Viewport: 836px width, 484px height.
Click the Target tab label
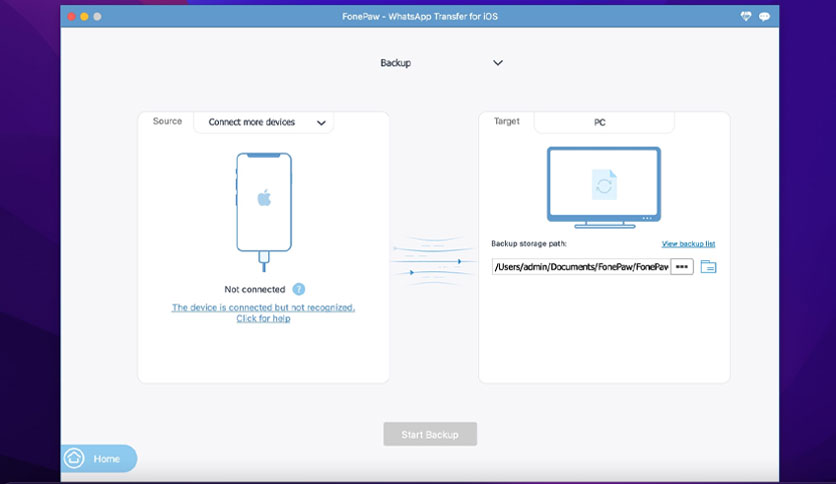tap(507, 121)
